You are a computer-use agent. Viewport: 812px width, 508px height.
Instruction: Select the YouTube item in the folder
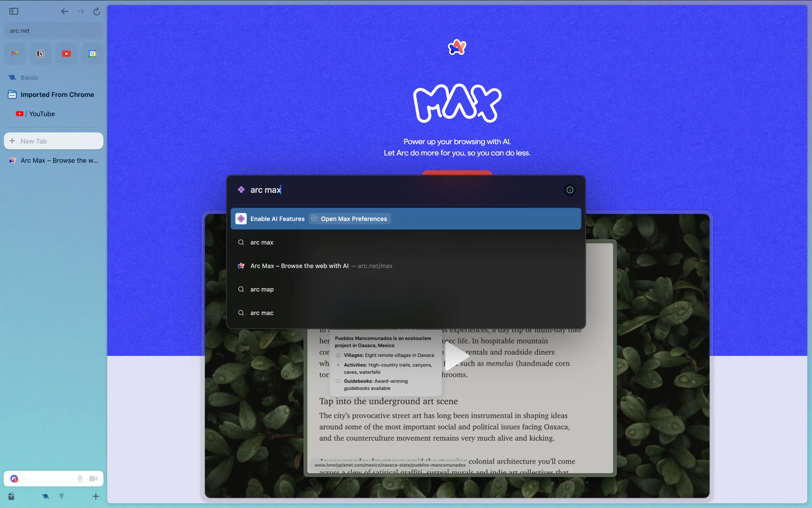[42, 114]
